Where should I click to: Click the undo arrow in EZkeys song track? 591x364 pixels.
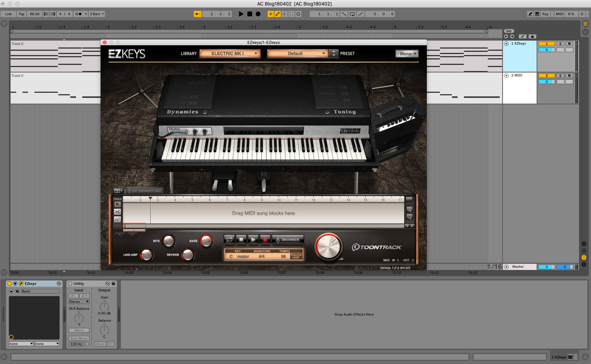point(120,235)
